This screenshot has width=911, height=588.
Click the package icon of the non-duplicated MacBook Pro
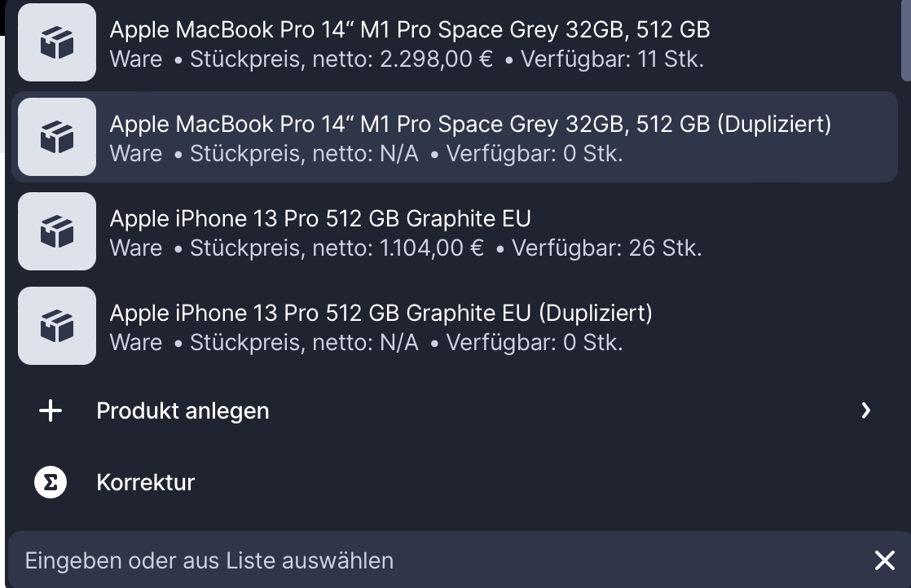coord(57,42)
